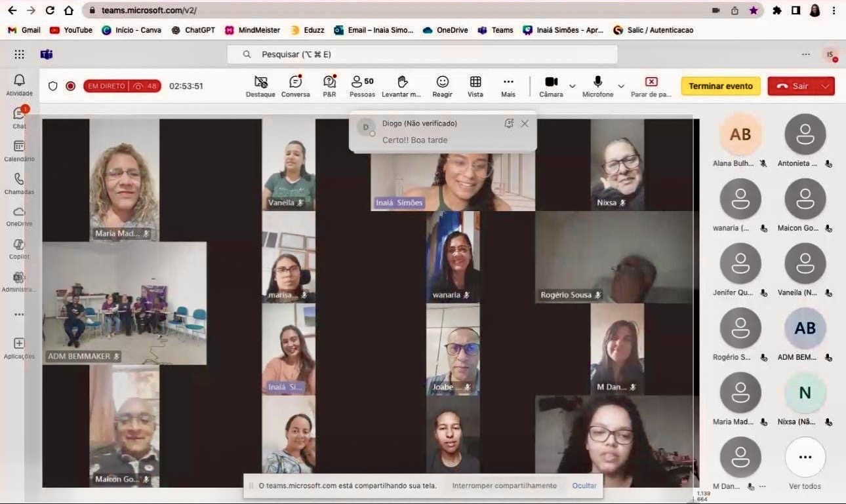The image size is (846, 504).
Task: Open the P&R questions panel
Action: 329,85
